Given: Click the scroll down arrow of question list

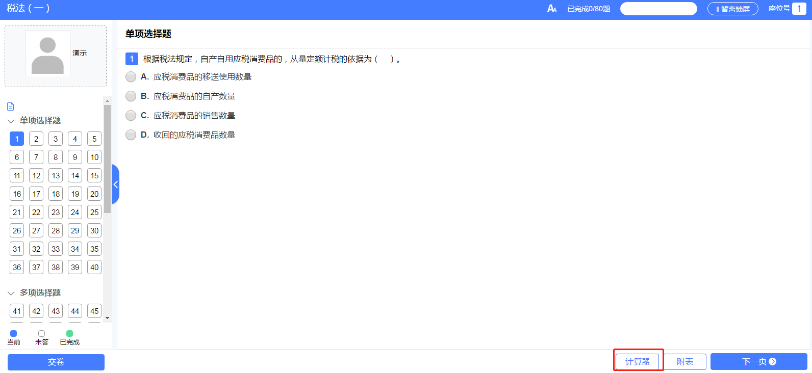Looking at the screenshot, I should [x=107, y=318].
